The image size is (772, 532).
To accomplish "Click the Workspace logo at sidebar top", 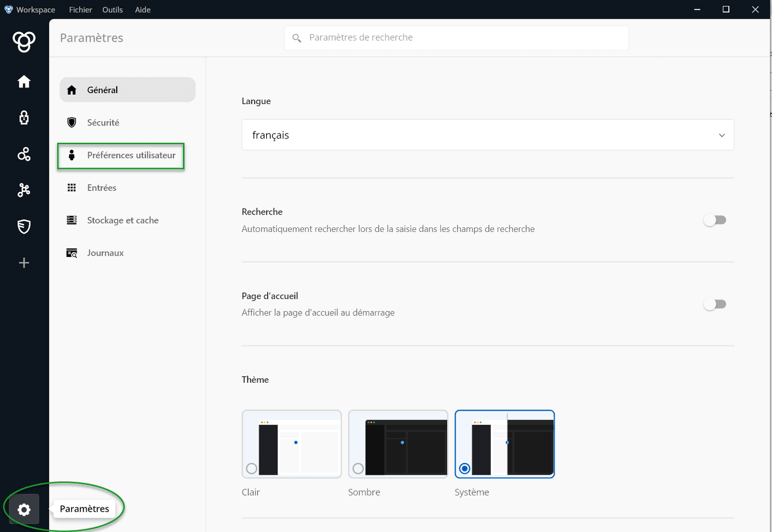I will click(x=24, y=42).
